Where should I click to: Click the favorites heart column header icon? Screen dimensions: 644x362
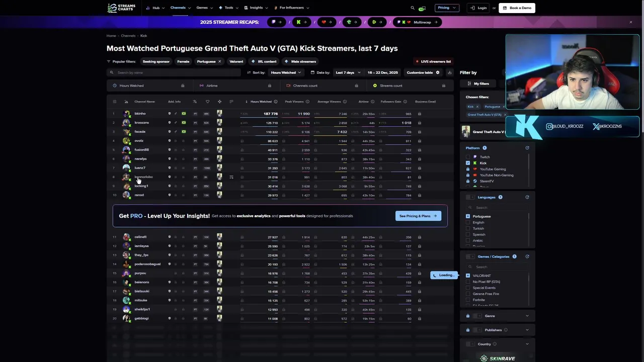[207, 102]
